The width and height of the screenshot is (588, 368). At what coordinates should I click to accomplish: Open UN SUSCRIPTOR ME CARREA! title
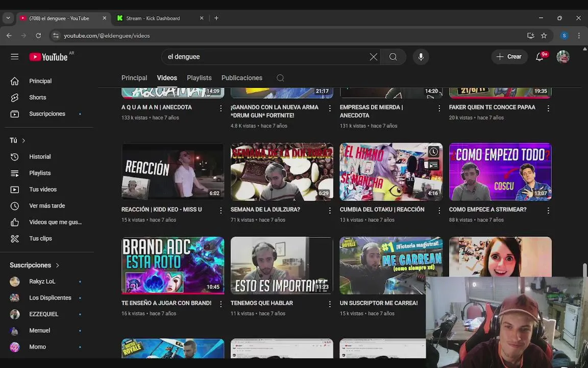click(379, 303)
